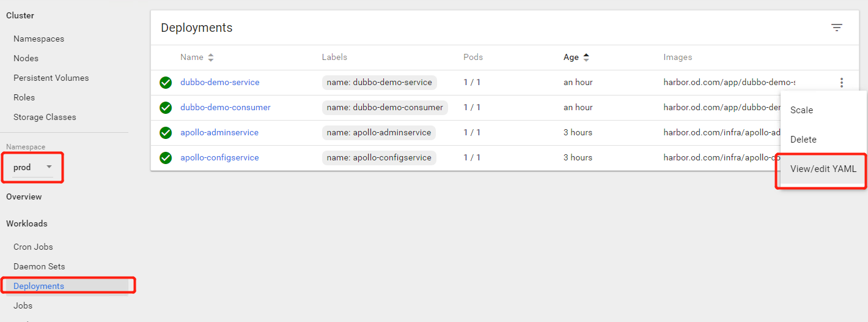Open Storage Classes in sidebar
Screen dimensions: 868x322
point(45,117)
